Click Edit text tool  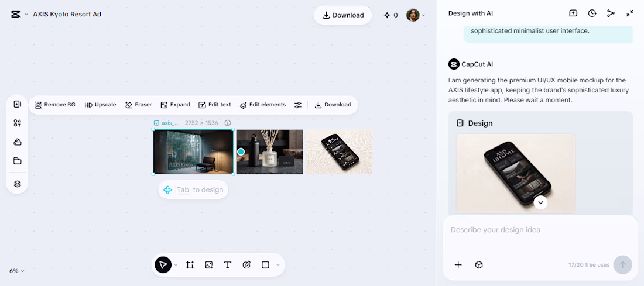(x=215, y=105)
